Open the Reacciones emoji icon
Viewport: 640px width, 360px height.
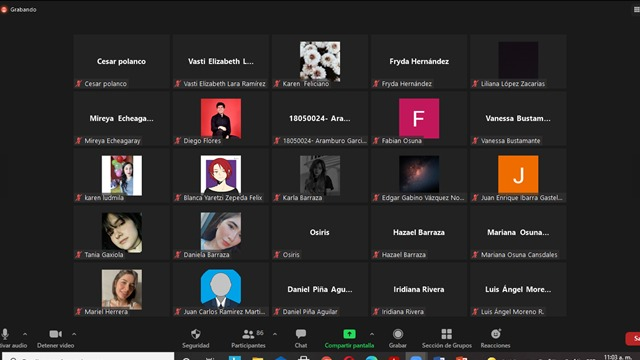[x=496, y=334]
